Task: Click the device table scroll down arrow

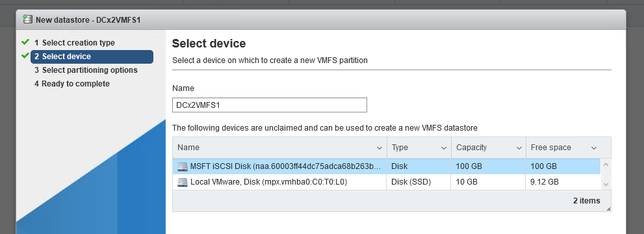Action: click(x=606, y=185)
